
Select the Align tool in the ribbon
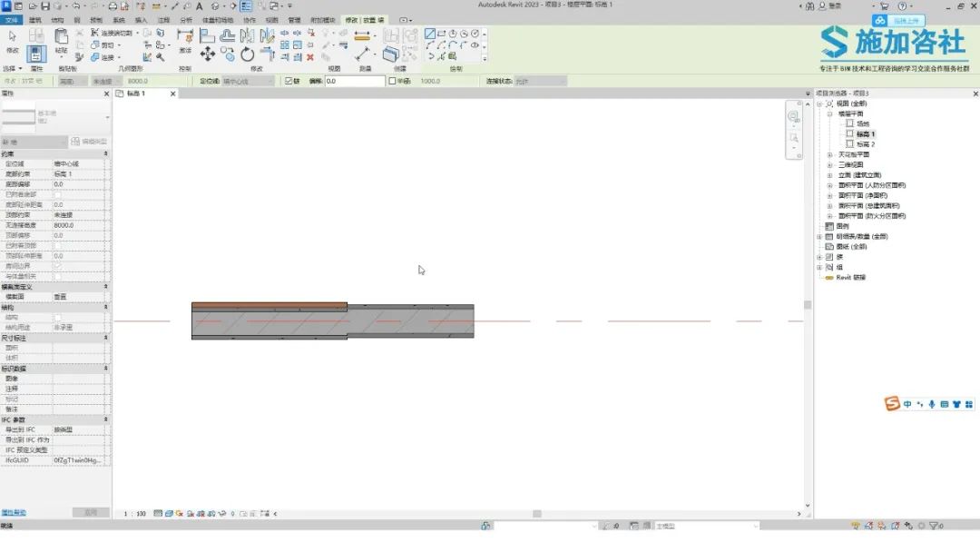click(207, 36)
